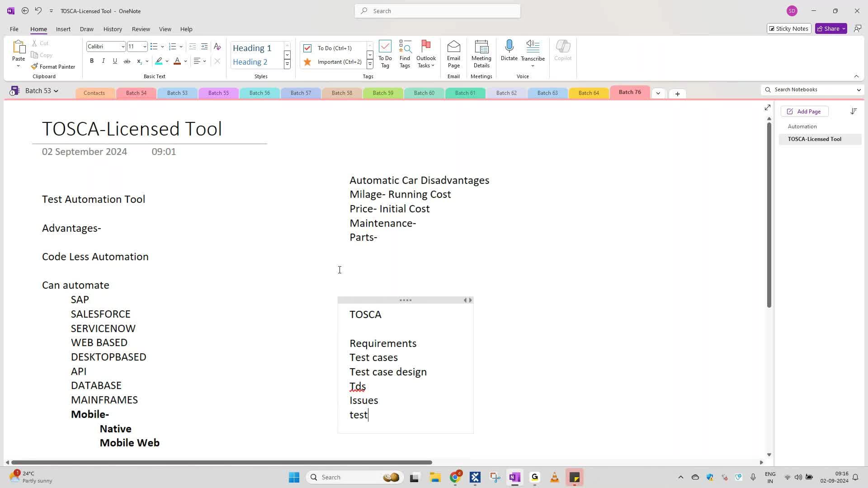Expand the page to full view
The width and height of the screenshot is (868, 488).
click(767, 108)
